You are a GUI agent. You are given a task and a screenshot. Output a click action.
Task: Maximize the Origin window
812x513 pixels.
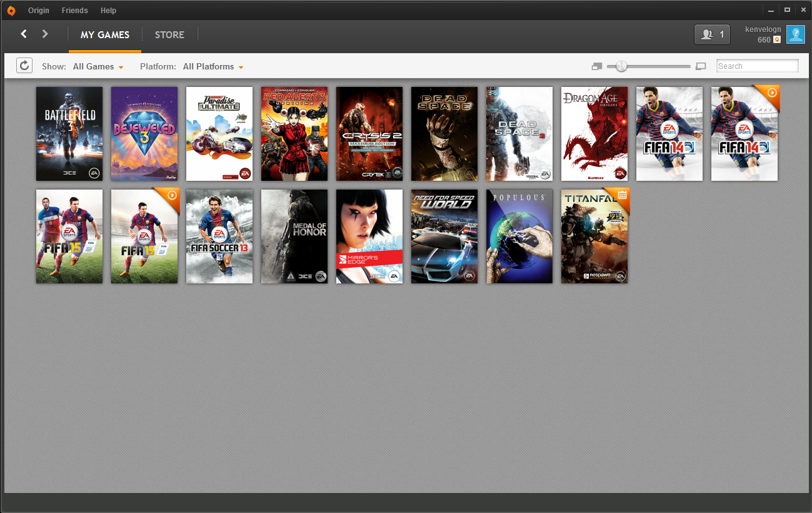787,10
